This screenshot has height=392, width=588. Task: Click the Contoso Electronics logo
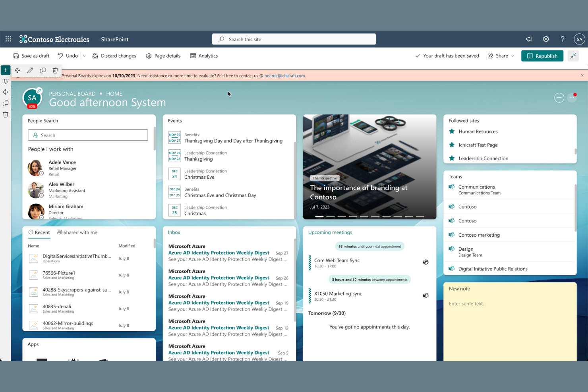tap(54, 39)
